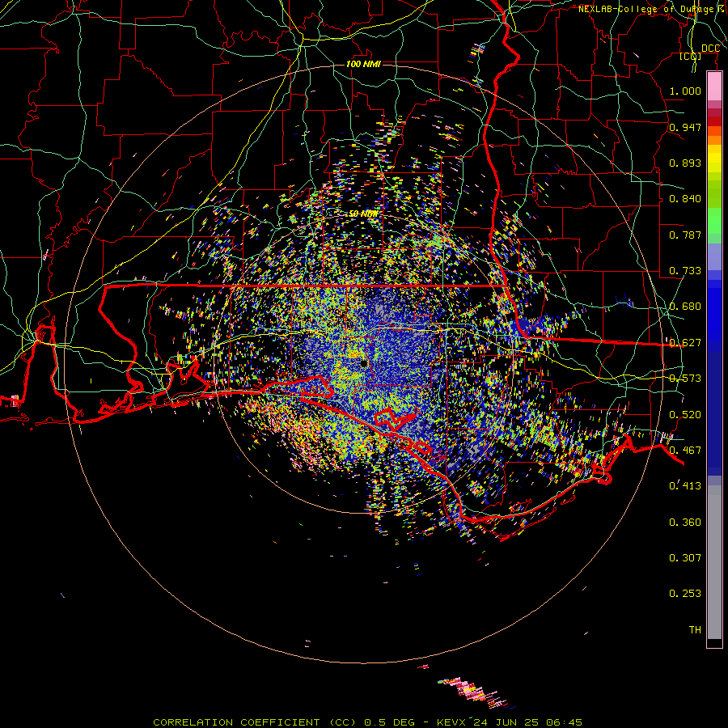Click the 0.733 legend value
The image size is (728, 728).
(x=685, y=271)
